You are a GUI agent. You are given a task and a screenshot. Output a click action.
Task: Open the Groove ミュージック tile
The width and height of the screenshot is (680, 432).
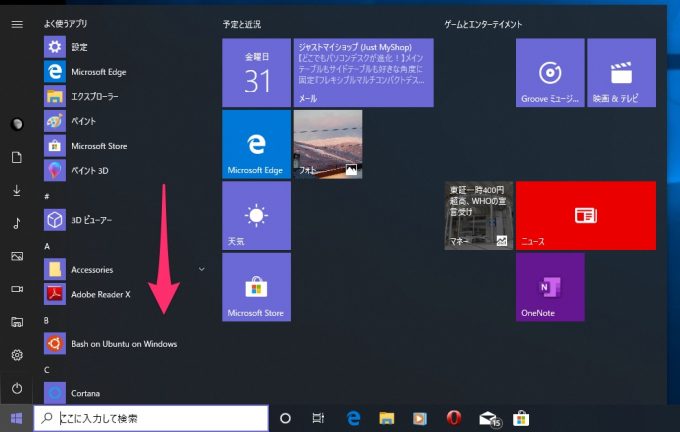550,72
